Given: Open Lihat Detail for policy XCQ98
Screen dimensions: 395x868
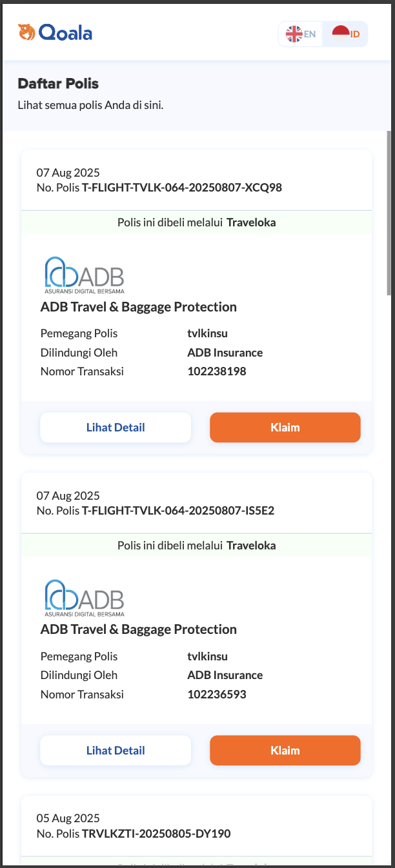Looking at the screenshot, I should (116, 428).
